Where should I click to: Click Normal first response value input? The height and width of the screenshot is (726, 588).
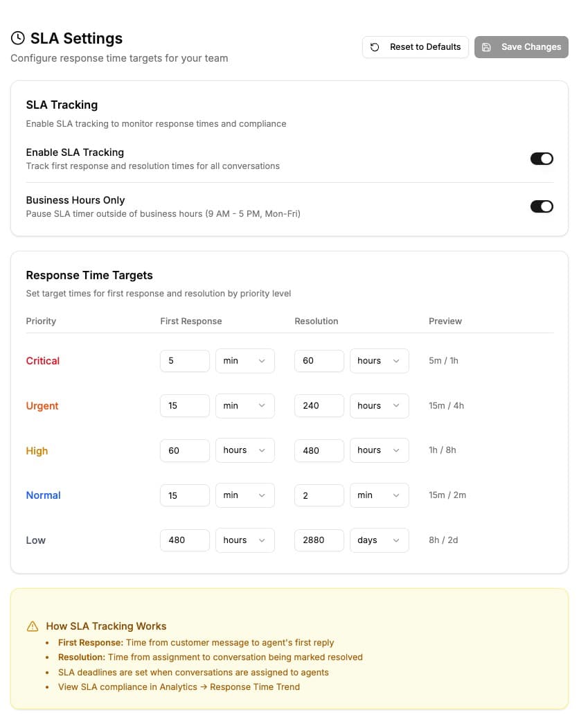[184, 495]
